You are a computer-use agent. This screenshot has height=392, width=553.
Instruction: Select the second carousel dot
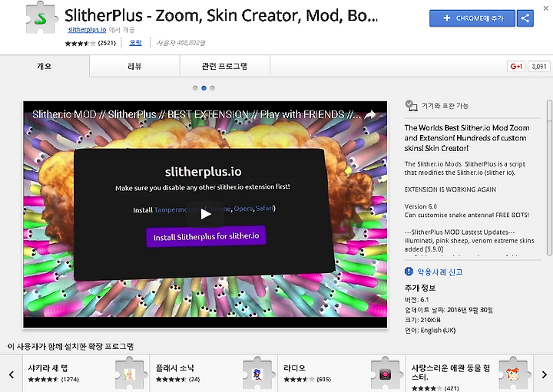click(x=204, y=88)
